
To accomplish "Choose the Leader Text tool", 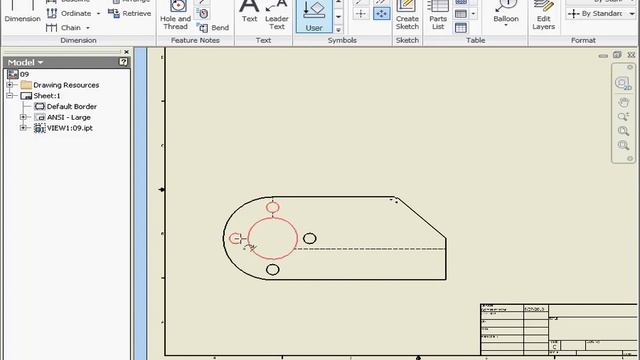I will pos(277,16).
